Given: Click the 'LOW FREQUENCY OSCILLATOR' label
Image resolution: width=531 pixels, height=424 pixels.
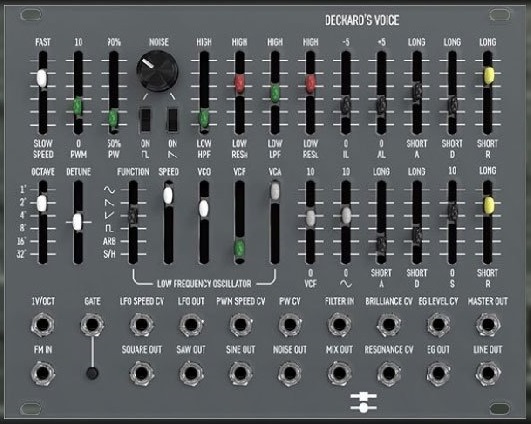Looking at the screenshot, I should pos(204,283).
